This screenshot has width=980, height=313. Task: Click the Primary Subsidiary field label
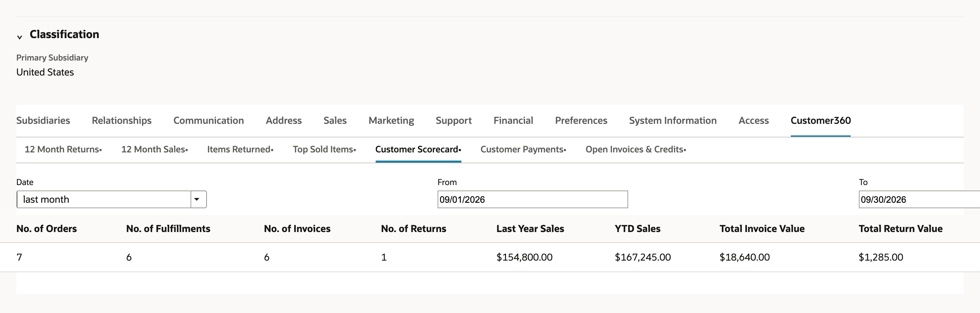[52, 58]
